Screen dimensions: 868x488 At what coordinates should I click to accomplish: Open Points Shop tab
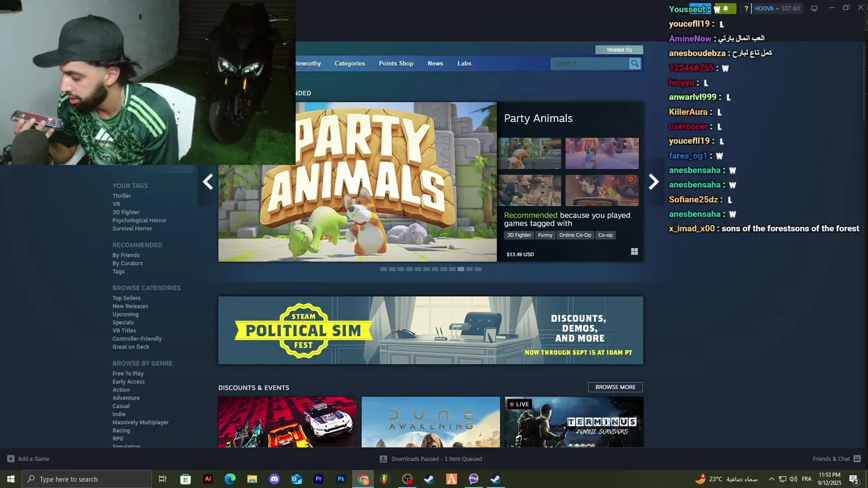(396, 63)
